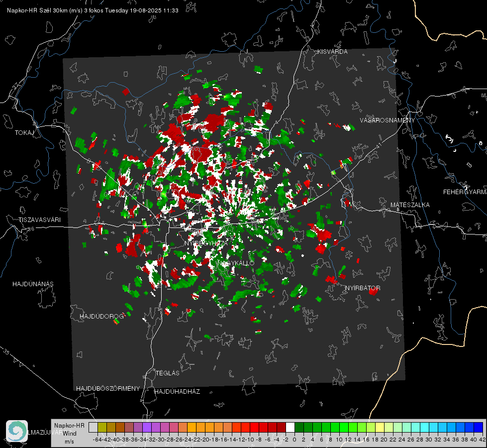Click the TOKAJ town label
Screen dimensions: 487x448
[x=24, y=133]
